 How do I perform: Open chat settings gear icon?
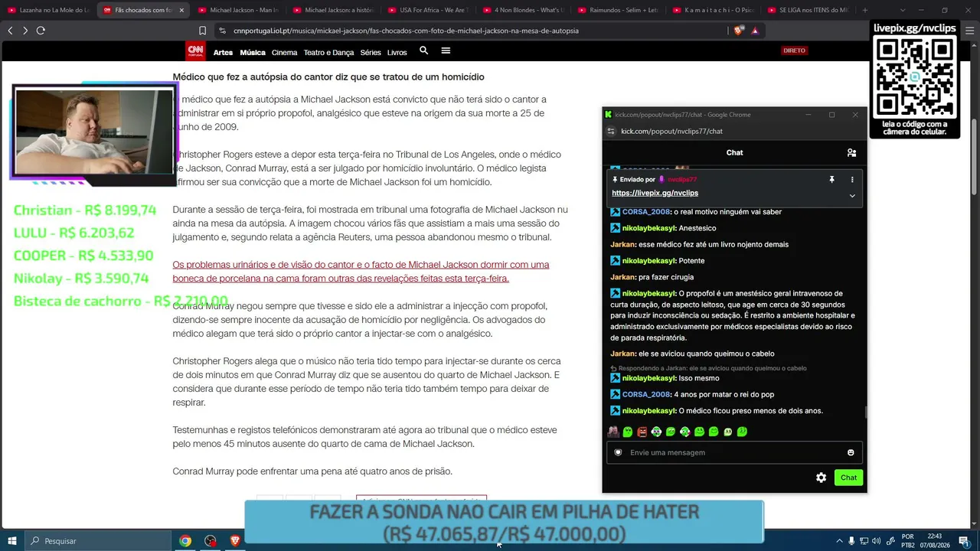click(x=821, y=478)
